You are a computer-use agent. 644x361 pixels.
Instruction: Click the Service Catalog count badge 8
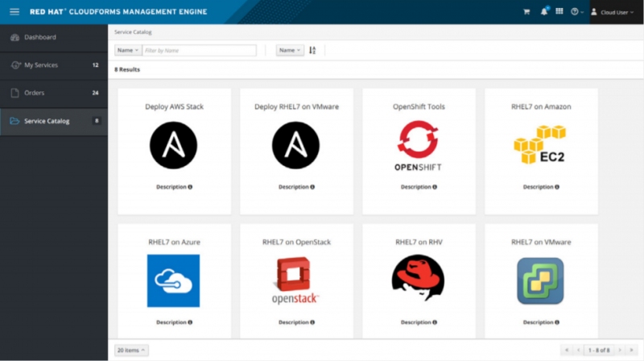[97, 121]
